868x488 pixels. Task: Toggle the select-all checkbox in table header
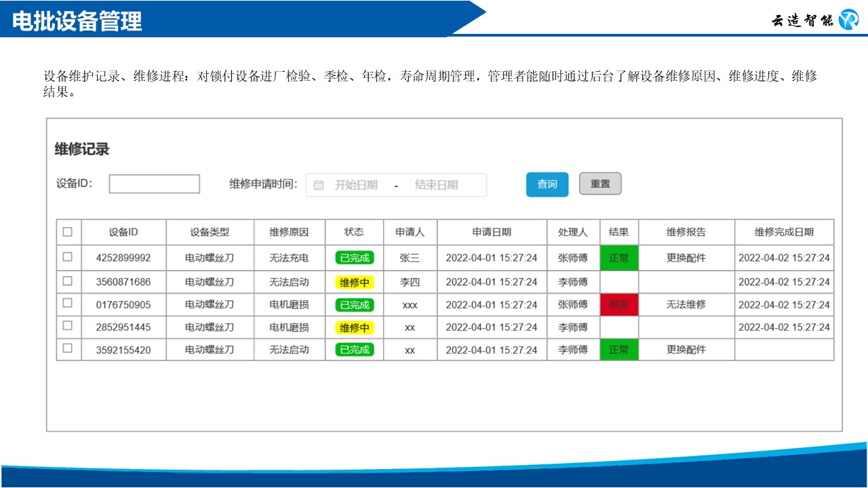tap(67, 232)
